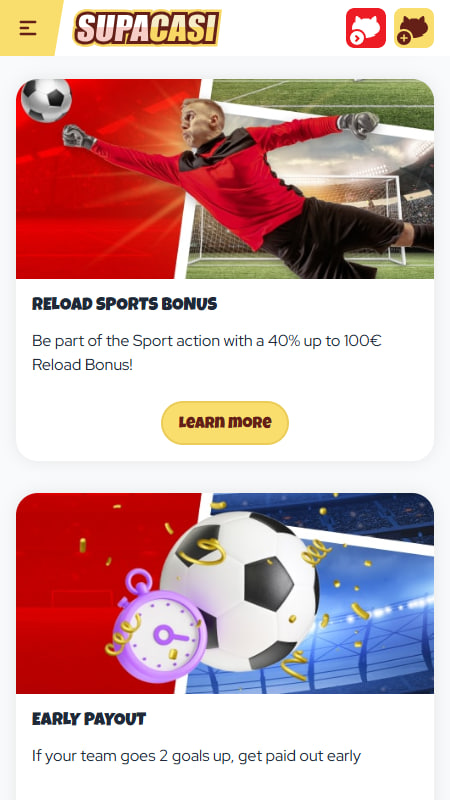Screen dimensions: 450x800
Task: Go home via the SUPACASI logo
Action: 147,28
